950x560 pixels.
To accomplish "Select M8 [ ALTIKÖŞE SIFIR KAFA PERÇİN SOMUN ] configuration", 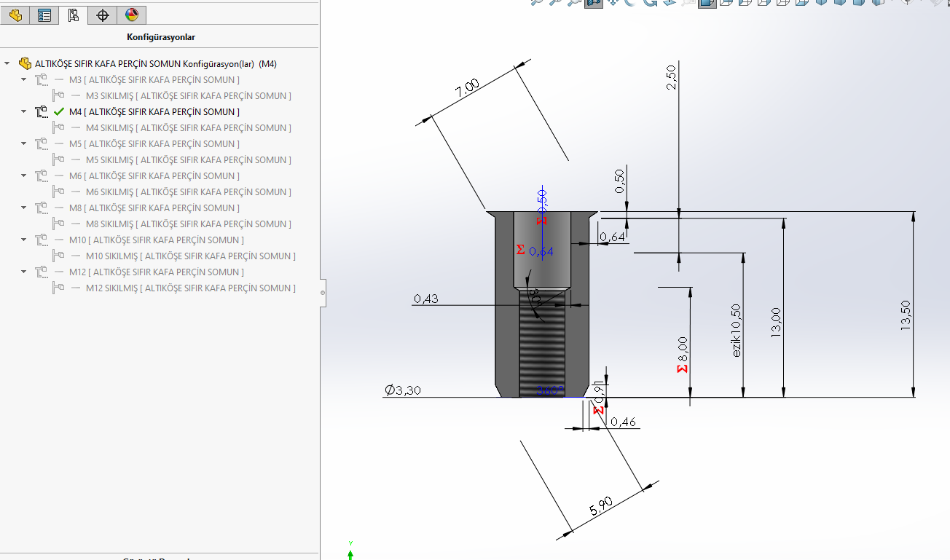I will pyautogui.click(x=154, y=208).
